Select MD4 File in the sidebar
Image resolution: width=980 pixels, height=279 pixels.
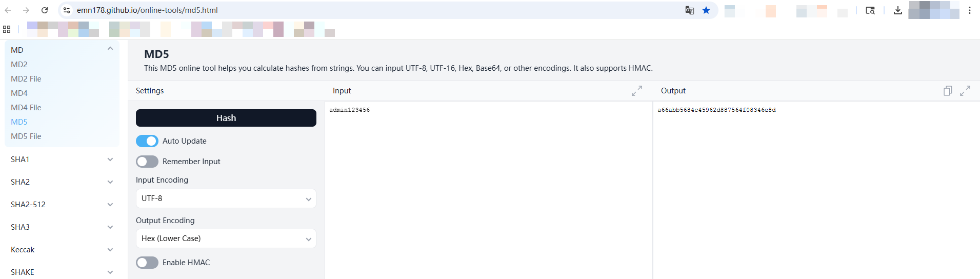click(x=26, y=108)
